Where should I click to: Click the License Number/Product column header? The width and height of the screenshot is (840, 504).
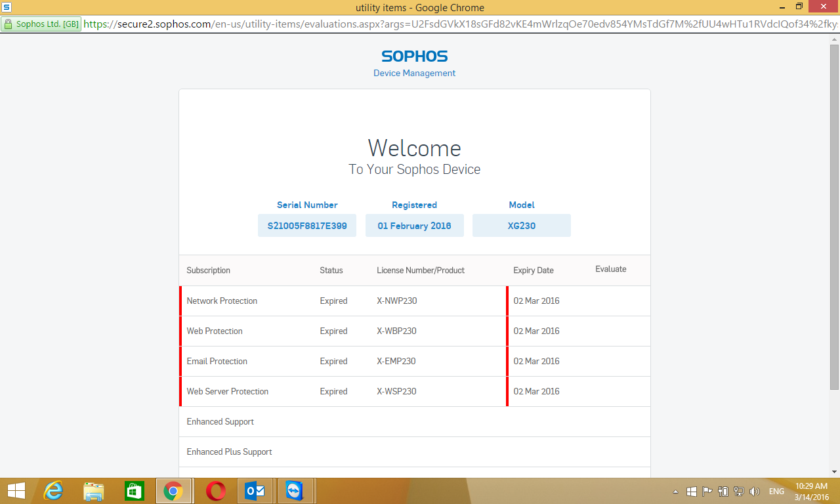[421, 270]
